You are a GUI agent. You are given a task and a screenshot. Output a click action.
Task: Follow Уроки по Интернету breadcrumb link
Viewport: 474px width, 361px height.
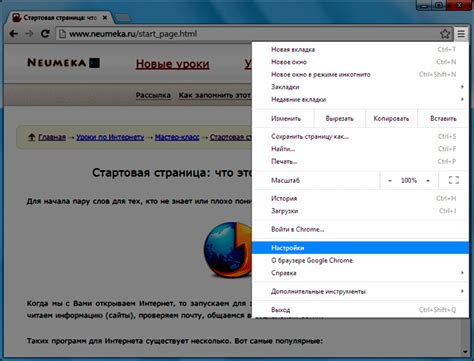point(110,137)
